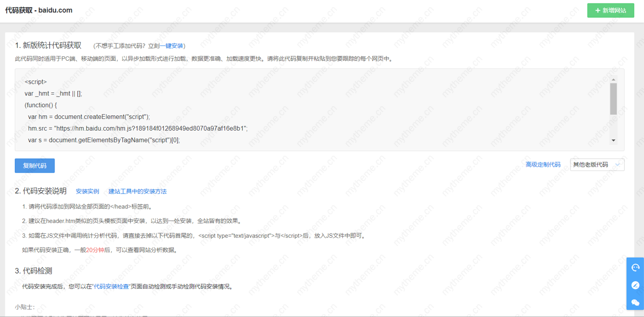
Task: Expand the 其他老版代码 dropdown
Action: (597, 164)
